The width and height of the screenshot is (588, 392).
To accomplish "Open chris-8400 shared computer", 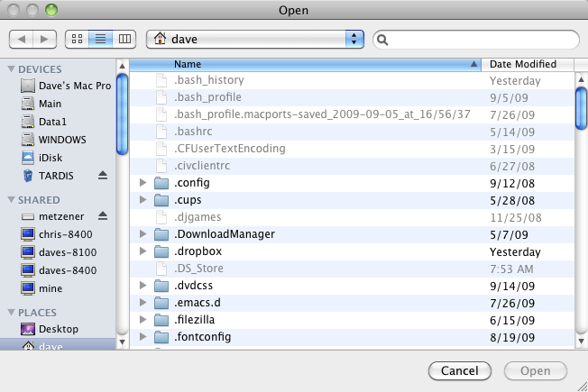I will tap(65, 233).
